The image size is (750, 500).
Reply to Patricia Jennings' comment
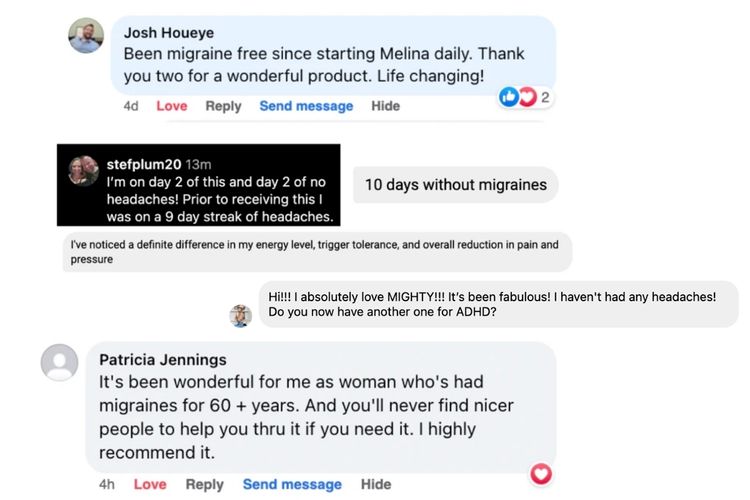point(204,484)
